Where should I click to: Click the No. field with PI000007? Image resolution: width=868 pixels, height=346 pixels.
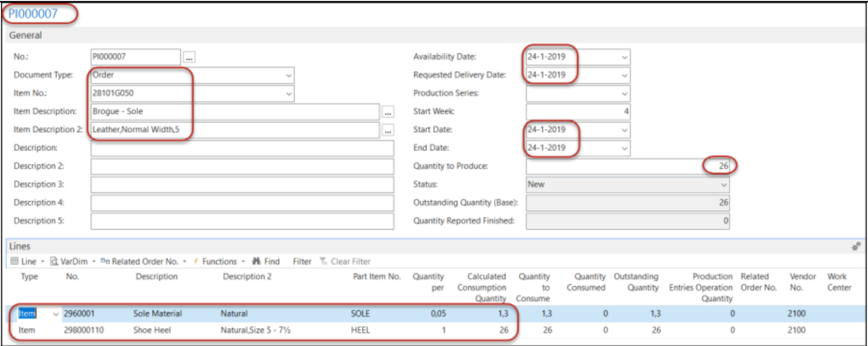[136, 57]
